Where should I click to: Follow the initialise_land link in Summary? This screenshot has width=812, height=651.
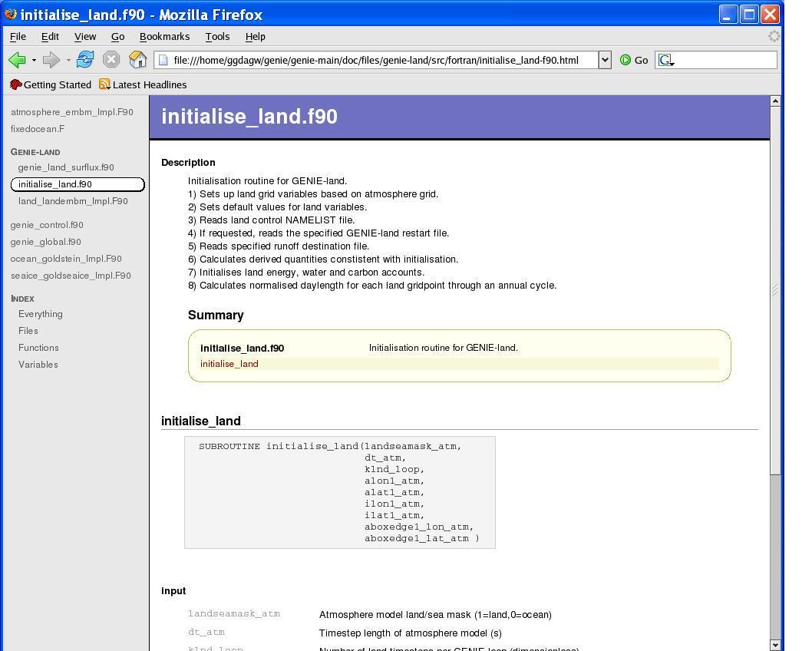229,364
